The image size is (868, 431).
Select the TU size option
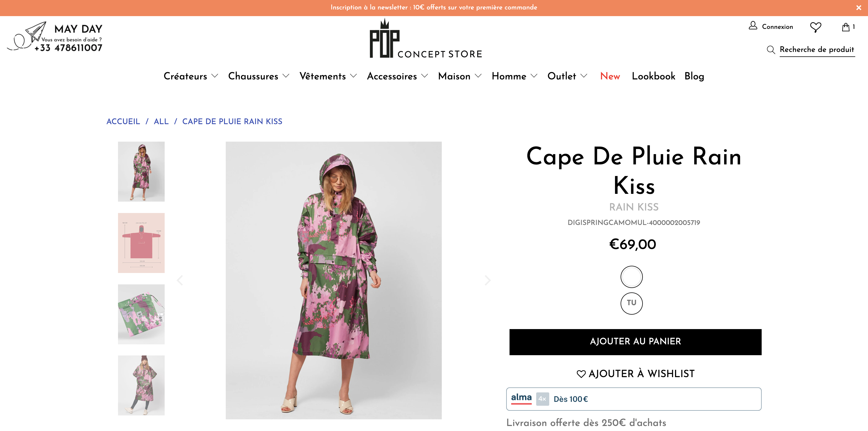[631, 303]
